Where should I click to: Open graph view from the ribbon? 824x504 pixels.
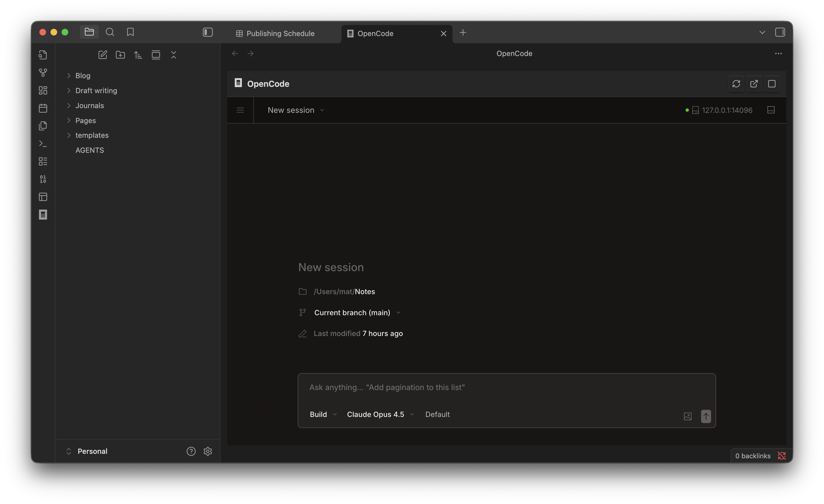[43, 73]
